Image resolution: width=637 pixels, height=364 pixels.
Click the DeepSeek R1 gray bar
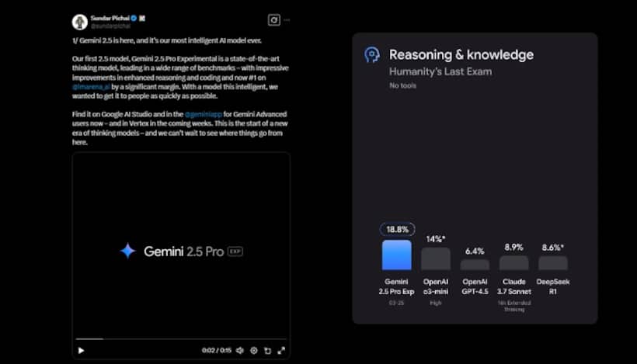(x=553, y=263)
